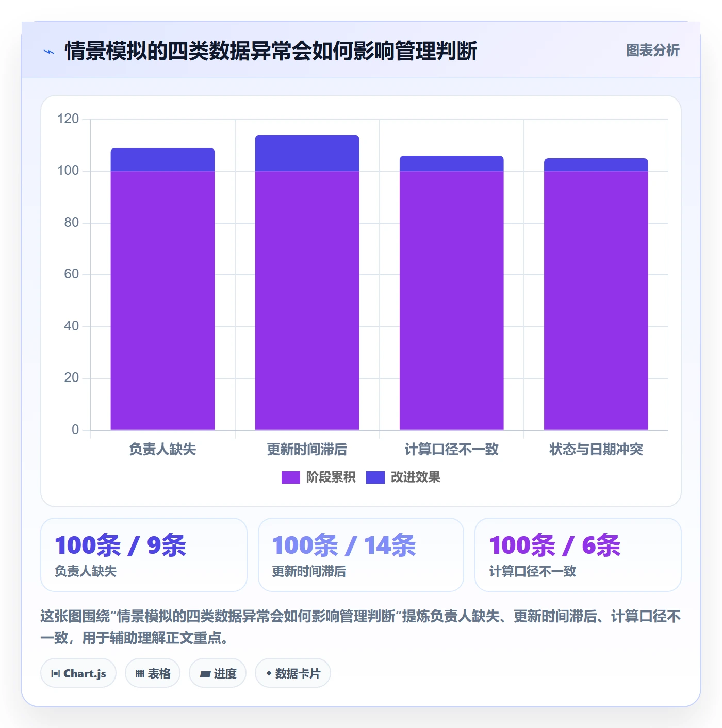The height and width of the screenshot is (728, 722).
Task: Click the 阶段累积 legend label text
Action: (331, 477)
